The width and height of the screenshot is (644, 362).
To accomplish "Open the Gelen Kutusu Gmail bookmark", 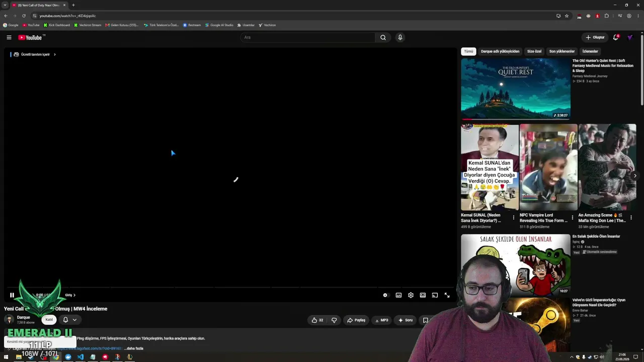I will click(x=122, y=25).
